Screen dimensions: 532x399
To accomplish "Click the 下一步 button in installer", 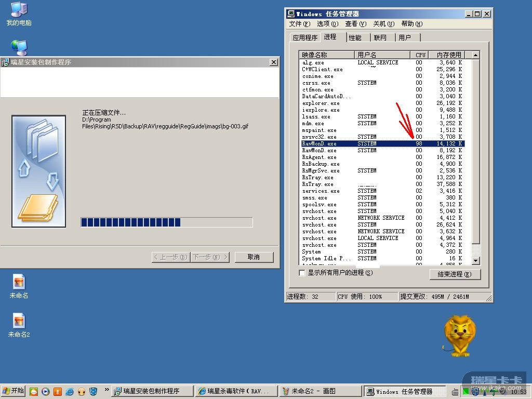I will coord(210,257).
